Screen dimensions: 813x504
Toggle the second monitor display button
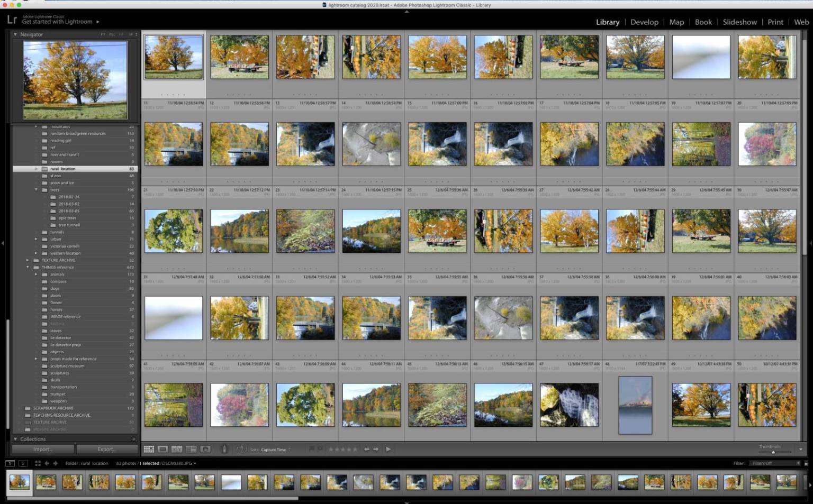[x=23, y=463]
